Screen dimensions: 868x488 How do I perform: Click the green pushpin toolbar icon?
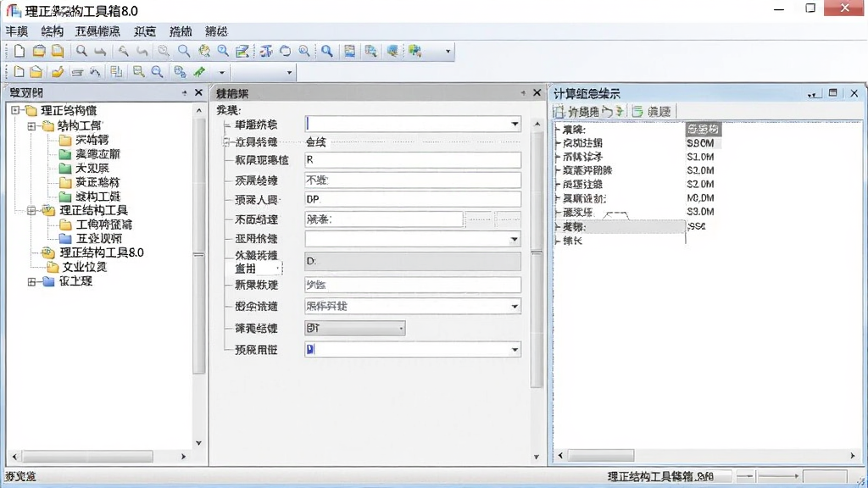(199, 72)
